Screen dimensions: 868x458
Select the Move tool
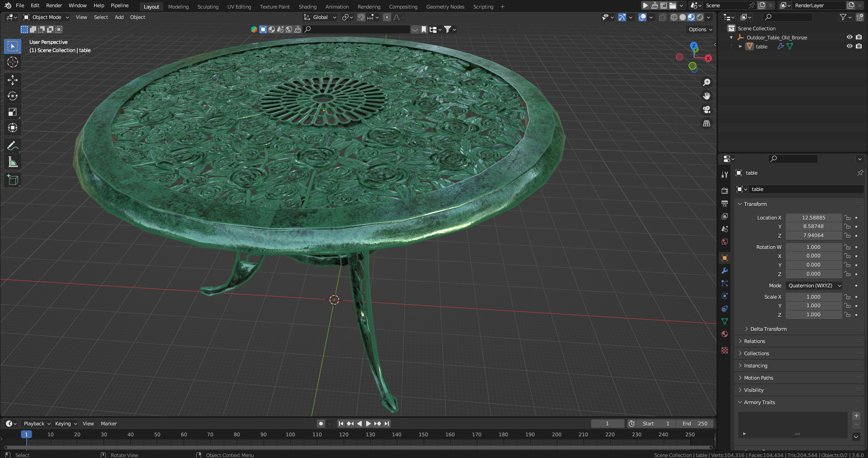click(13, 80)
